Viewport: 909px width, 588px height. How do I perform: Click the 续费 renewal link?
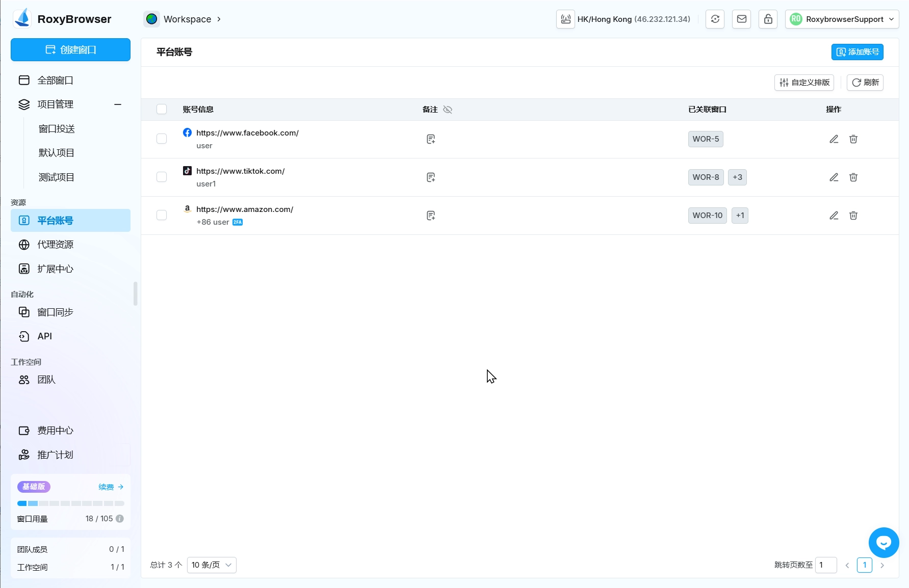[111, 487]
